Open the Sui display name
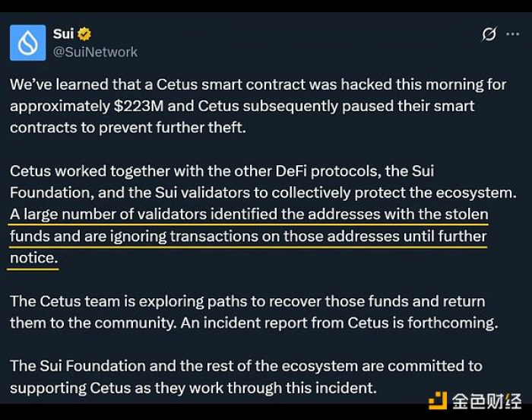The image size is (532, 420). [x=63, y=34]
